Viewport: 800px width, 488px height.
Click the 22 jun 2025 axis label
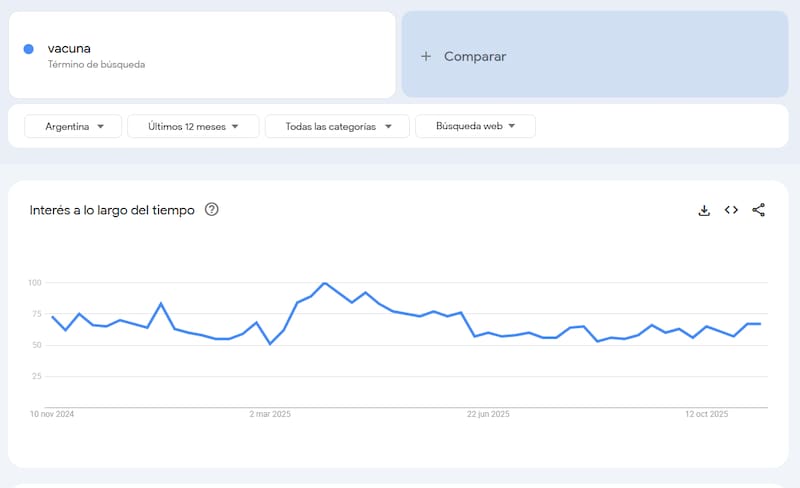click(x=488, y=414)
